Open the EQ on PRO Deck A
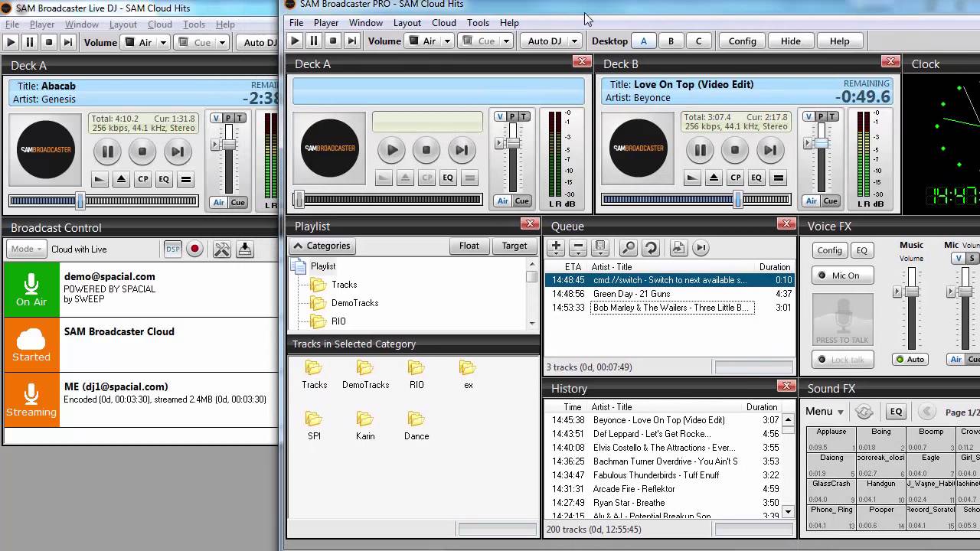Image resolution: width=980 pixels, height=551 pixels. pyautogui.click(x=448, y=178)
